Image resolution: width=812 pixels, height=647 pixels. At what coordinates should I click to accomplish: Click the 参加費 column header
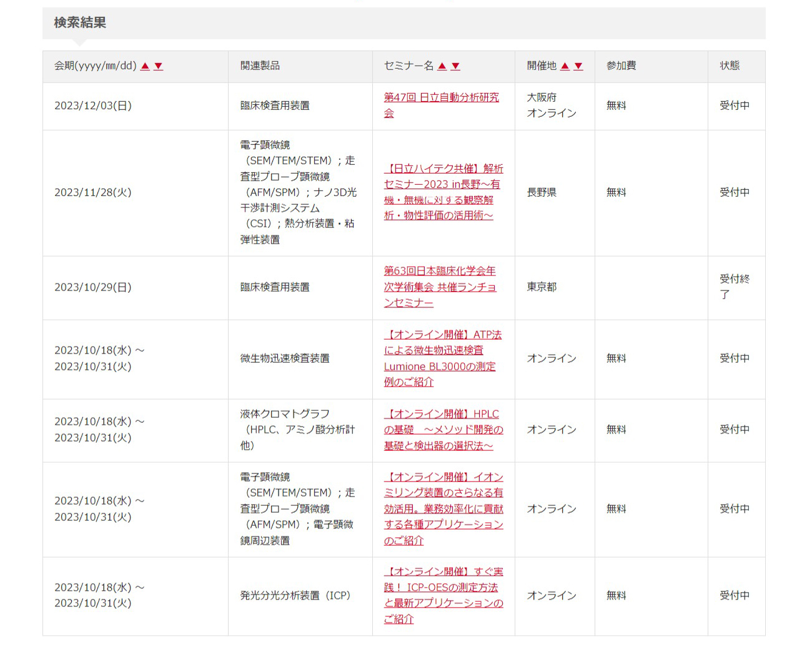click(621, 66)
